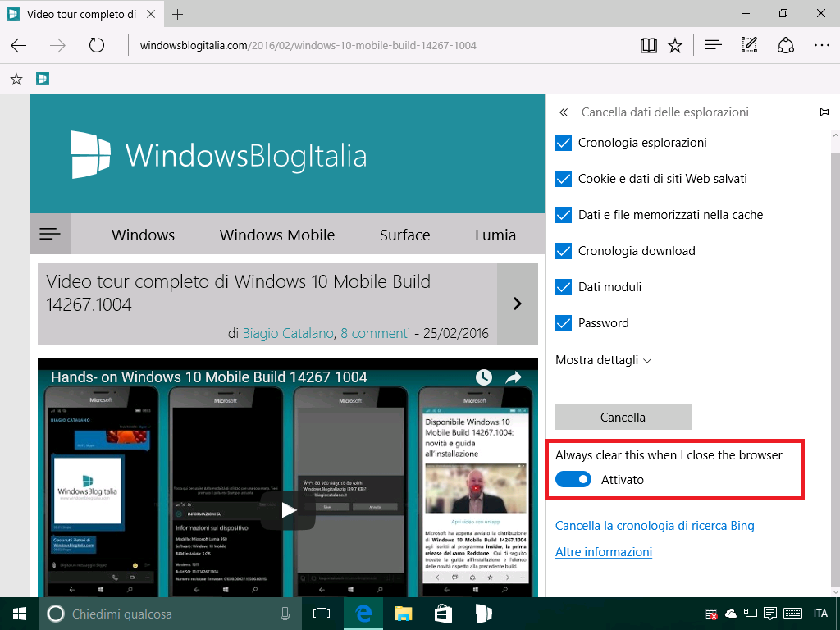Click the Cancella button
Image resolution: width=840 pixels, height=630 pixels.
(x=623, y=417)
